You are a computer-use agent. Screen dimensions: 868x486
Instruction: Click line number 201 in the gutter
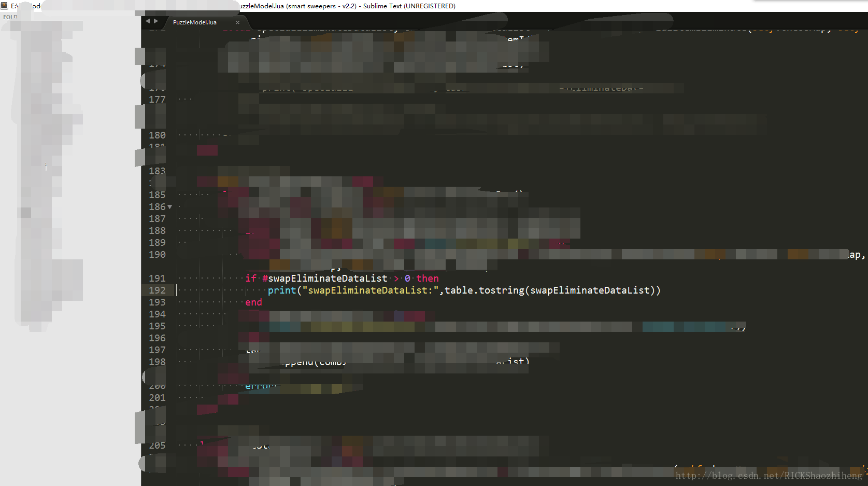click(x=157, y=398)
